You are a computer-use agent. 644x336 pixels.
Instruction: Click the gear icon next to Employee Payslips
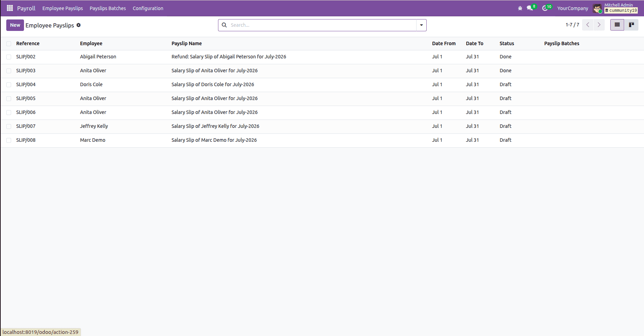point(79,25)
